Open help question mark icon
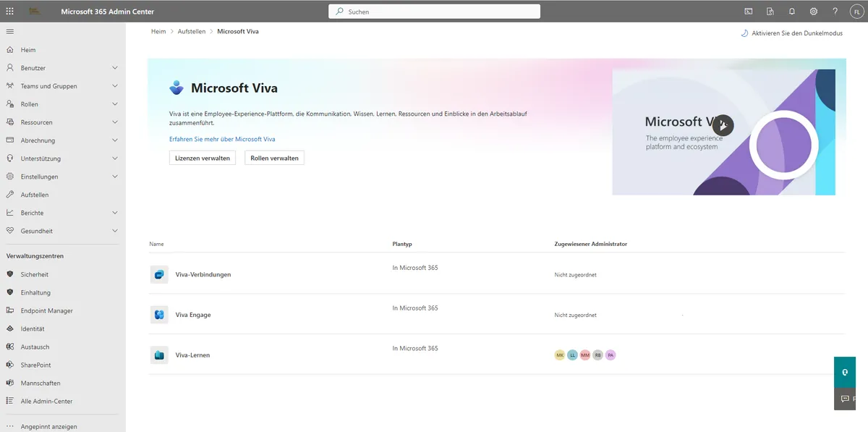 pyautogui.click(x=835, y=12)
